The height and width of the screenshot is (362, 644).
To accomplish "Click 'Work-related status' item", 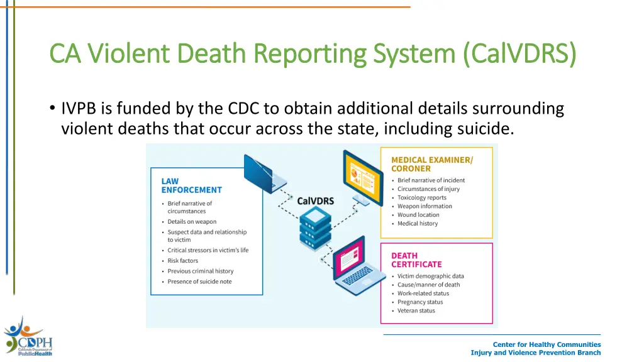I will (423, 293).
